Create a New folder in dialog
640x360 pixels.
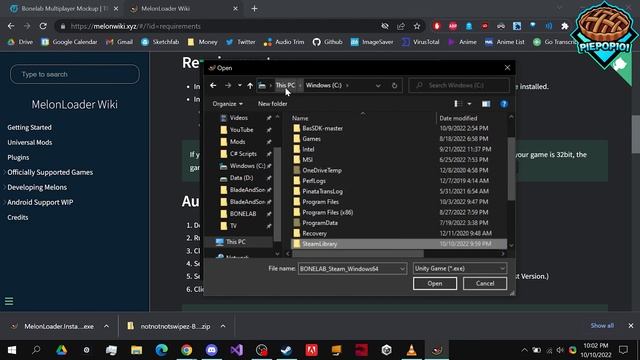pos(272,104)
